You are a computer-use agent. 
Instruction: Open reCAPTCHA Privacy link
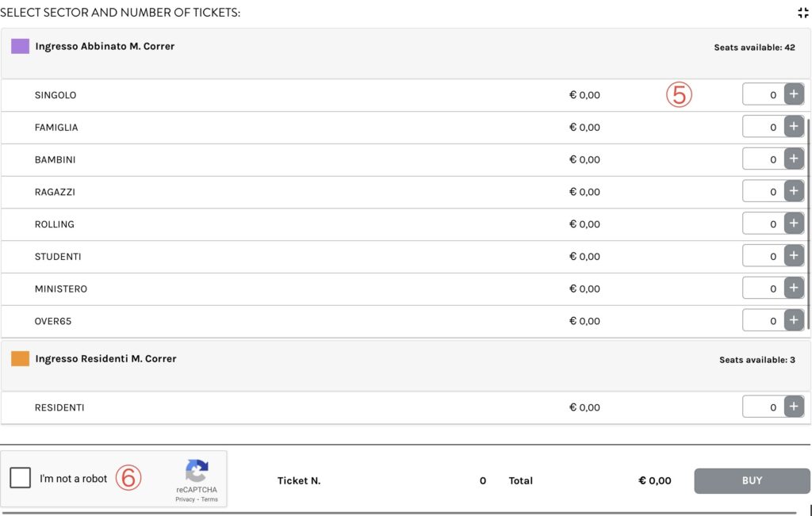tap(186, 499)
